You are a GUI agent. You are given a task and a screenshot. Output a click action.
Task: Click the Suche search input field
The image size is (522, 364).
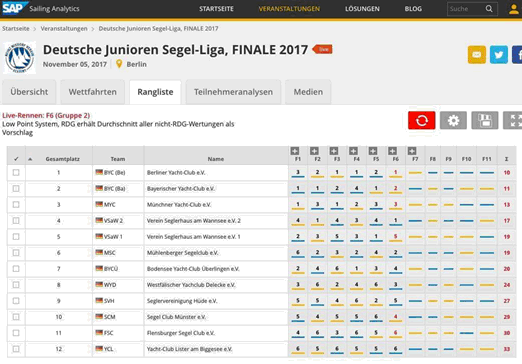click(466, 9)
